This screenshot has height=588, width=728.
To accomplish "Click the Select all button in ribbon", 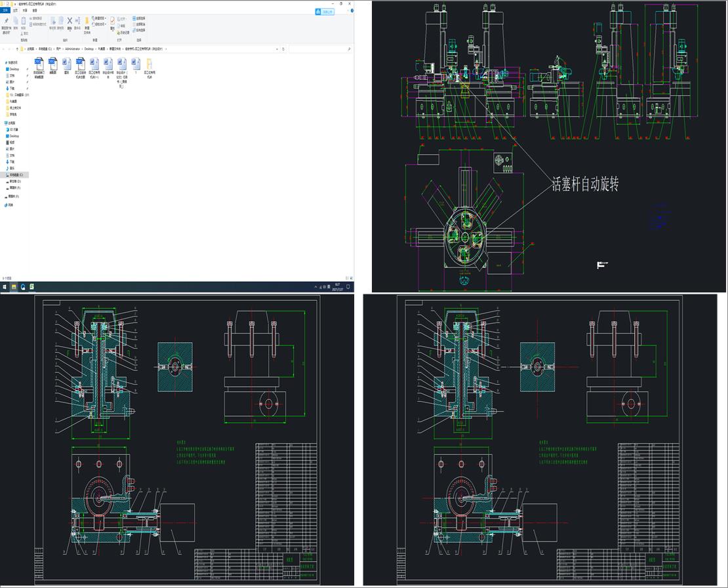I will click(x=139, y=18).
